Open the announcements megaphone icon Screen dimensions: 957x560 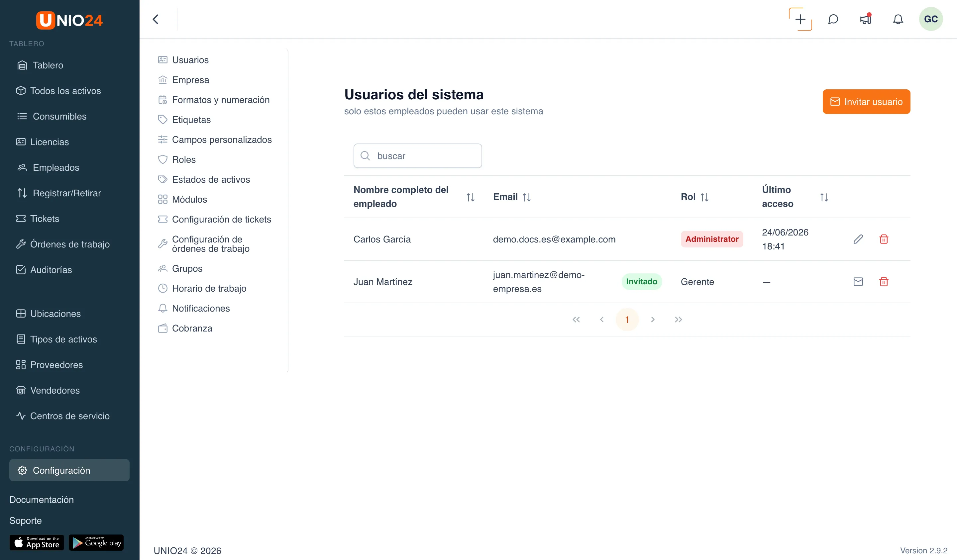(x=866, y=19)
